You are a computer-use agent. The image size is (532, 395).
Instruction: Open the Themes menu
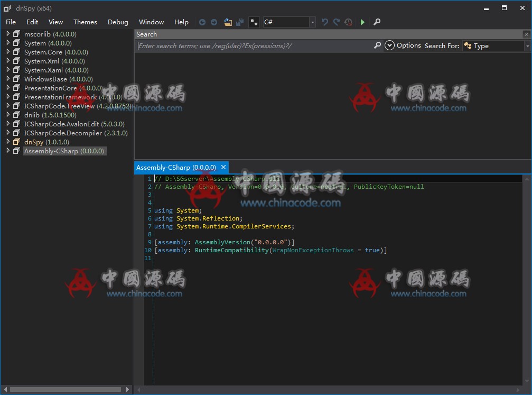click(x=85, y=22)
